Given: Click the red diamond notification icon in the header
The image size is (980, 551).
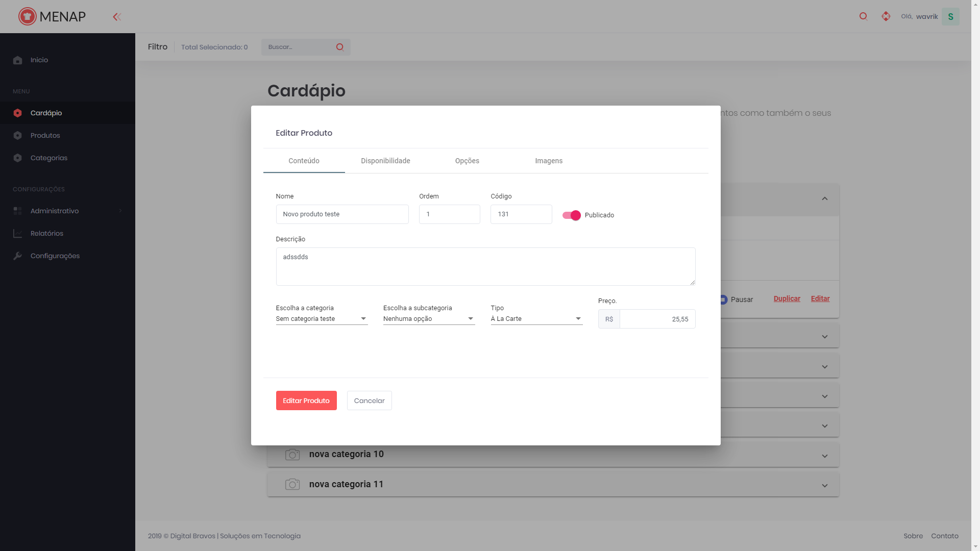Looking at the screenshot, I should pos(886,16).
